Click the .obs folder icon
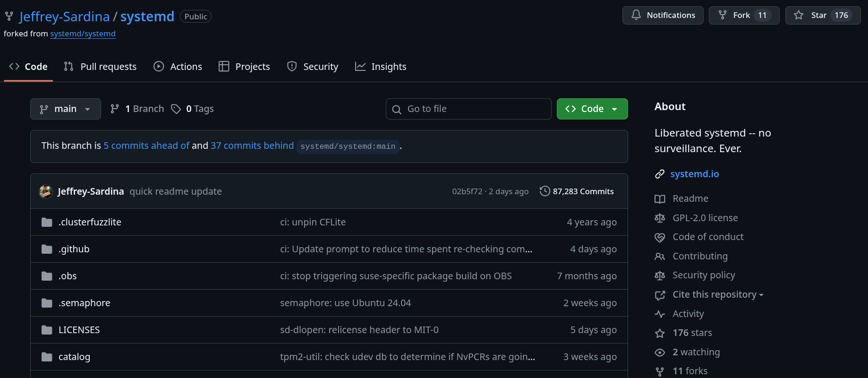 click(x=47, y=276)
